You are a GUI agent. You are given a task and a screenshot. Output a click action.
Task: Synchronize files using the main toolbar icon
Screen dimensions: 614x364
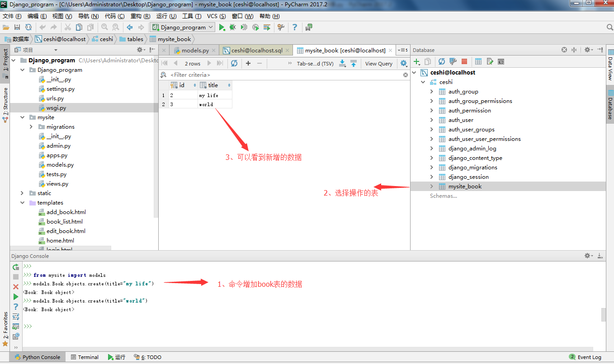coord(28,28)
